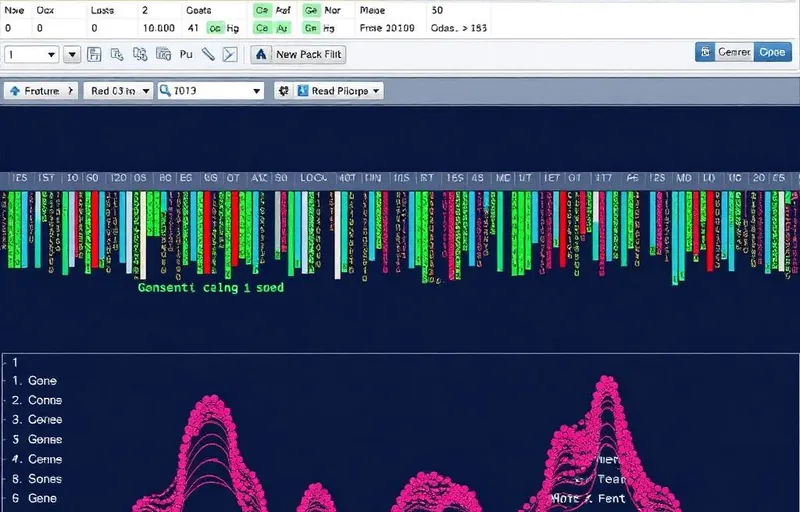The height and width of the screenshot is (512, 800).
Task: Click the Tear legend label on the plot
Action: 611,479
